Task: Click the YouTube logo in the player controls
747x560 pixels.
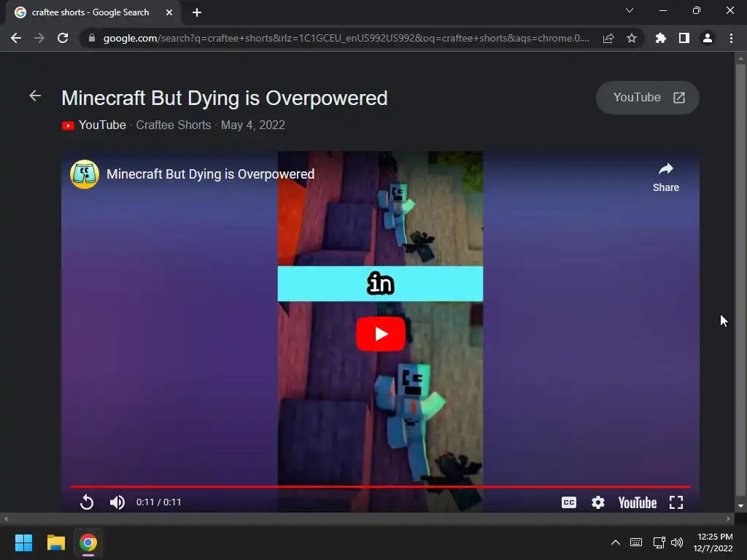Action: pos(638,502)
